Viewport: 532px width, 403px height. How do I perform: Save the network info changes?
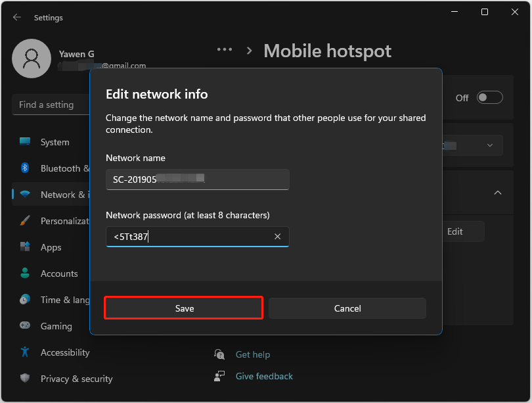[x=183, y=308]
